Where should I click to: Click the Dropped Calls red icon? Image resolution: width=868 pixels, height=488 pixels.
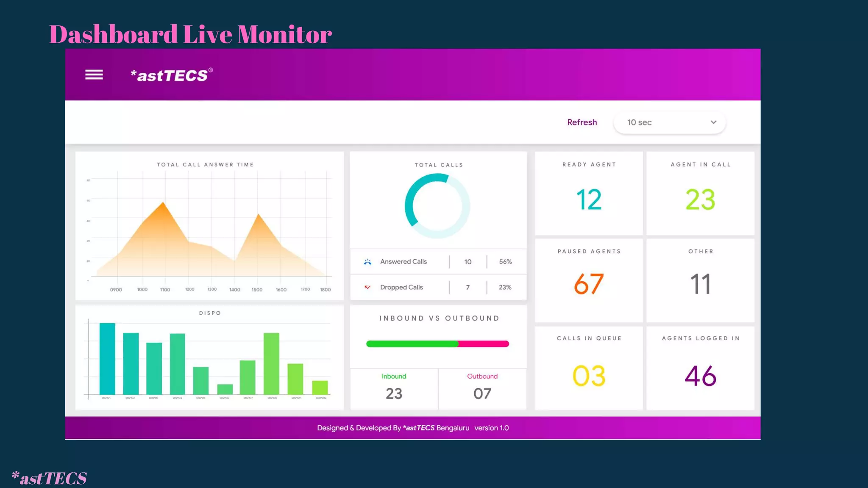[367, 287]
